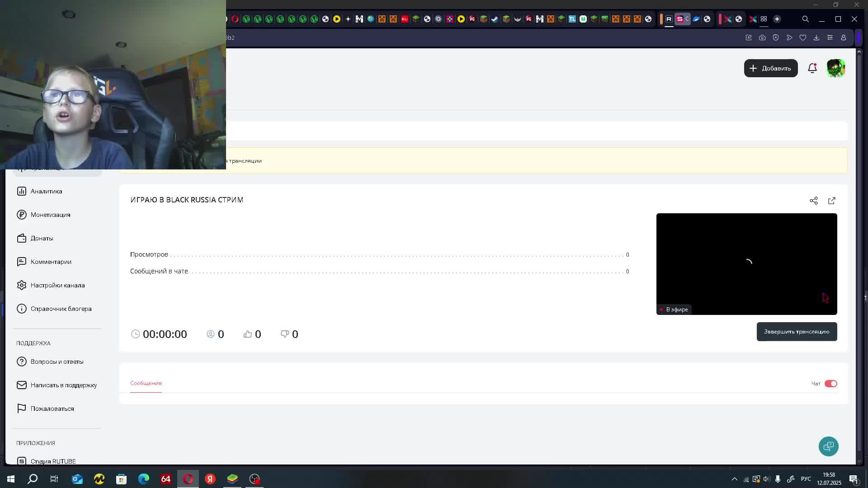The height and width of the screenshot is (488, 868).
Task: Show hidden system tray icons
Action: (734, 479)
